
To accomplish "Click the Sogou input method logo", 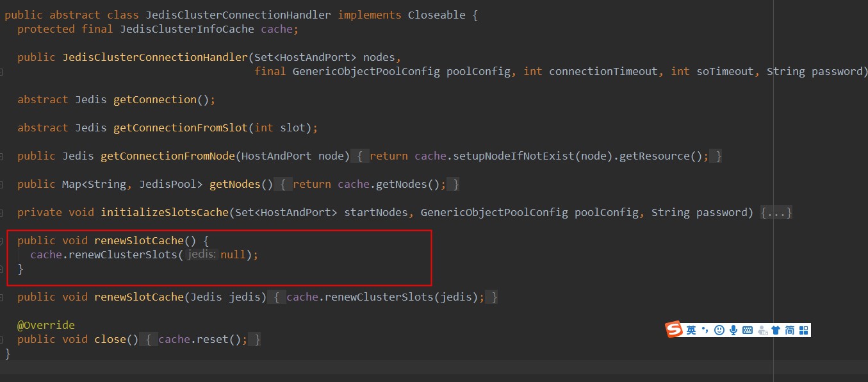I will (674, 330).
